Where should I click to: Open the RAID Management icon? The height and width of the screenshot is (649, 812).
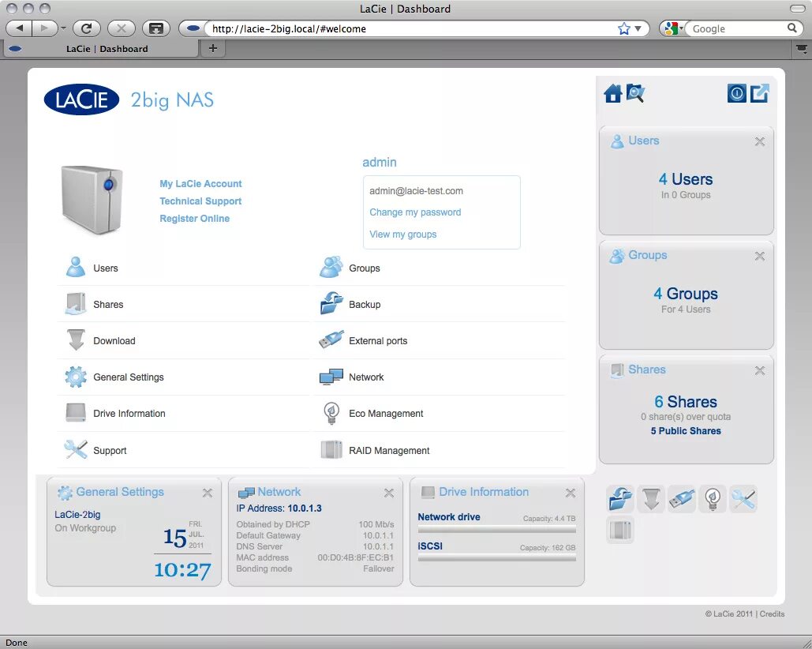coord(331,449)
